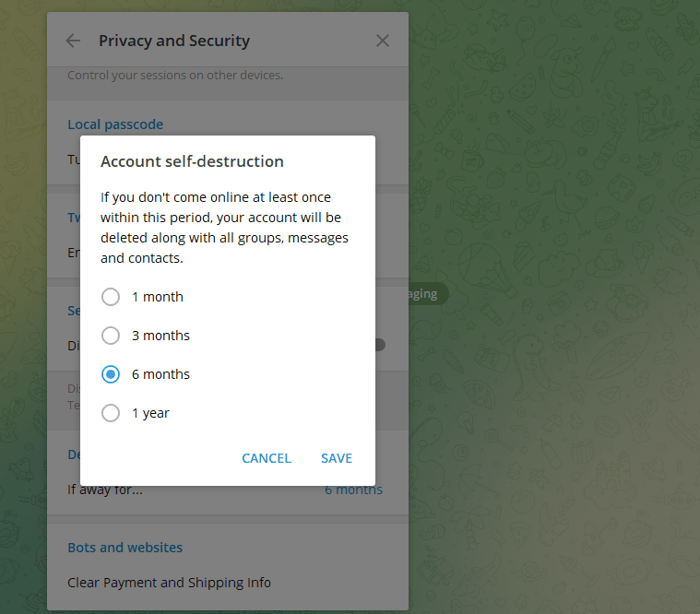
Task: Click the Local passcode section heading
Action: click(x=115, y=124)
